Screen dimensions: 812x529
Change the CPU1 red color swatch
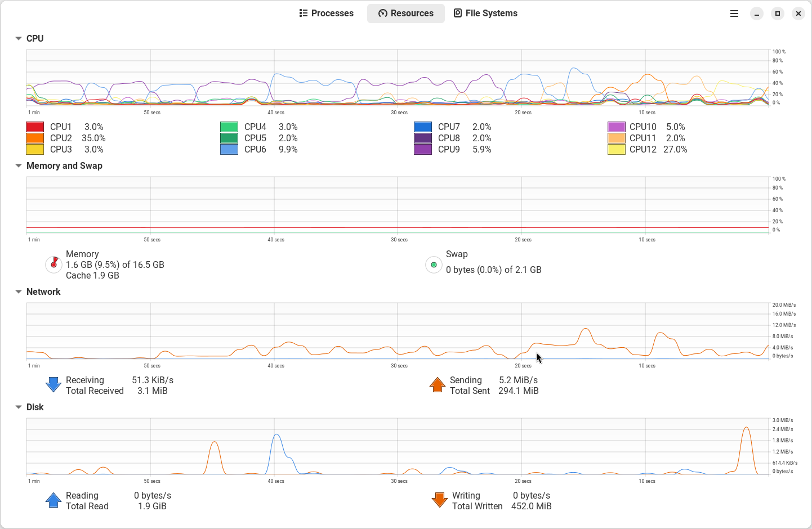(35, 127)
